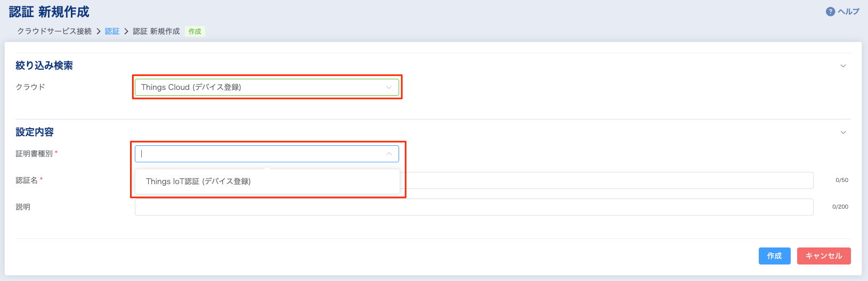The height and width of the screenshot is (281, 868).
Task: Click the question mark help icon
Action: [830, 12]
